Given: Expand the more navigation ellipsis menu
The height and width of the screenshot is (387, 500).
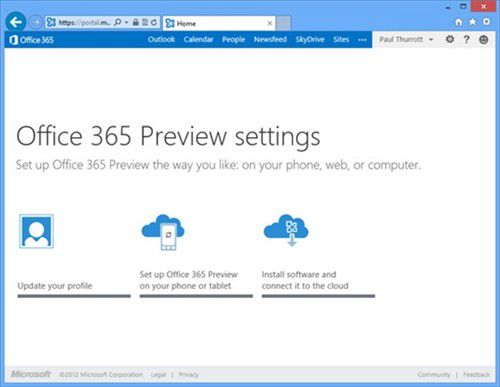Looking at the screenshot, I should [362, 40].
